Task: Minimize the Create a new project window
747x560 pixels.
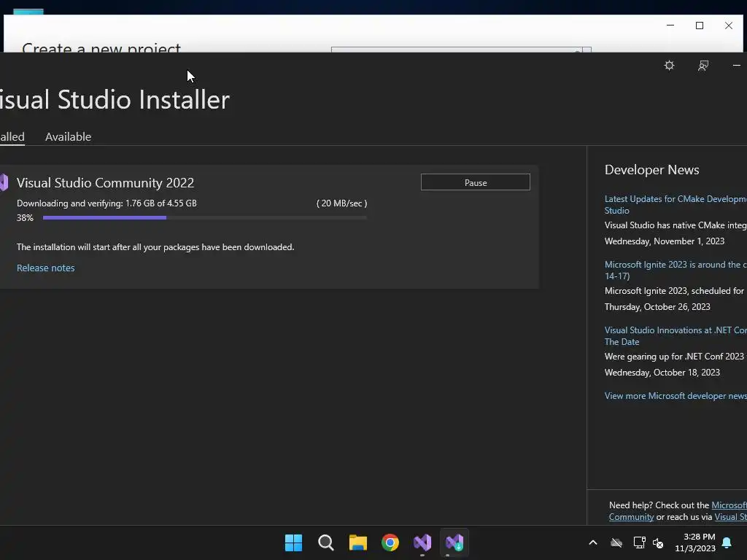Action: point(670,26)
